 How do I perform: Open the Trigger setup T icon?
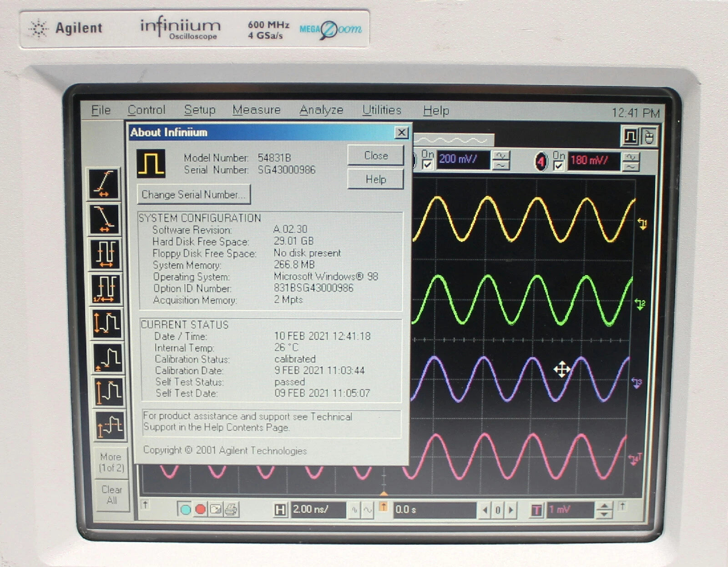click(537, 510)
